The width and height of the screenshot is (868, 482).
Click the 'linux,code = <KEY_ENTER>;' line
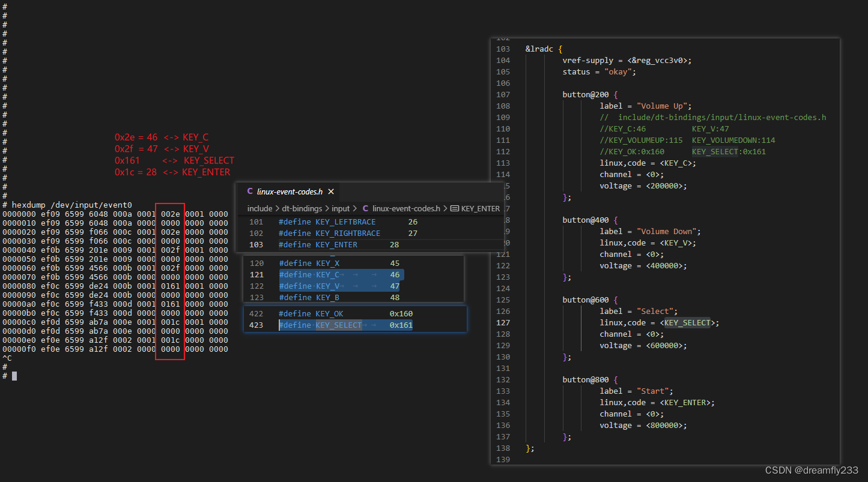pos(657,402)
